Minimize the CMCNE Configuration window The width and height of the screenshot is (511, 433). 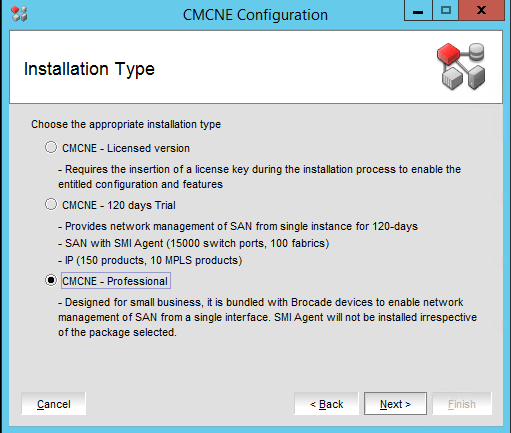418,11
